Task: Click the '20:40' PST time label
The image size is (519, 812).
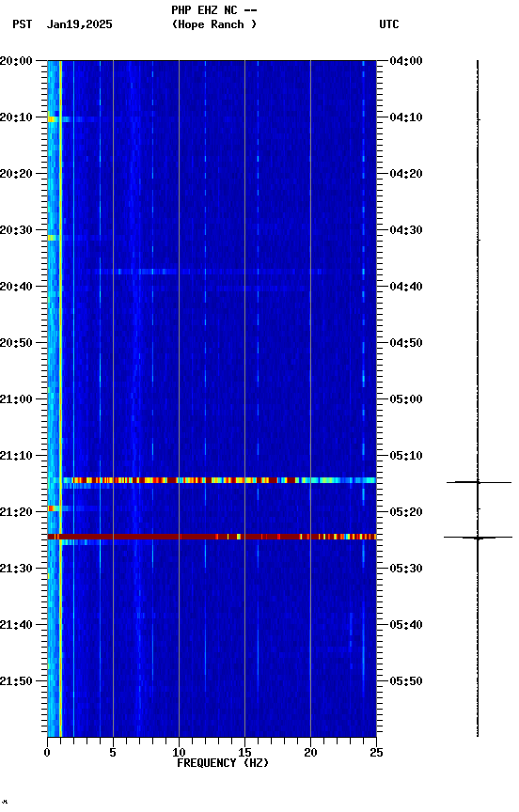Action: click(x=16, y=287)
